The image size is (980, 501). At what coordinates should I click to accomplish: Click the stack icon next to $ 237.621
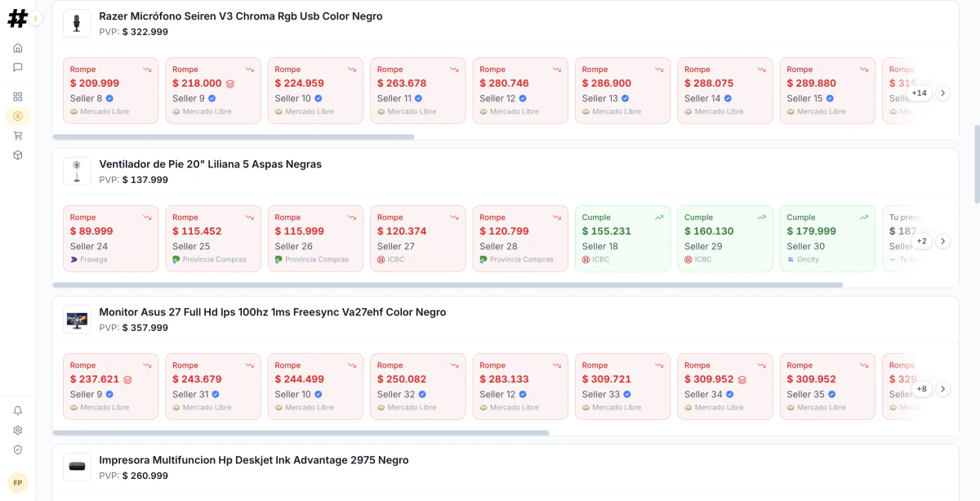coord(127,379)
